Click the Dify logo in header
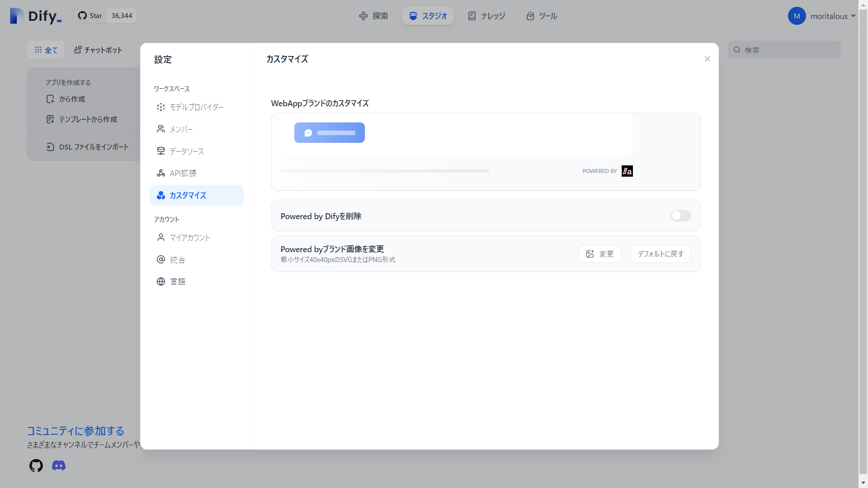The width and height of the screenshot is (868, 488). coord(36,16)
